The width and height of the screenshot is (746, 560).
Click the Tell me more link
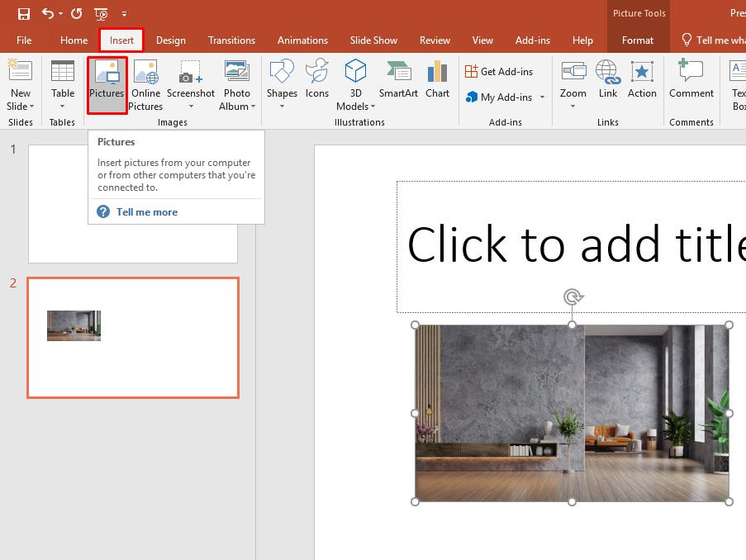coord(147,211)
